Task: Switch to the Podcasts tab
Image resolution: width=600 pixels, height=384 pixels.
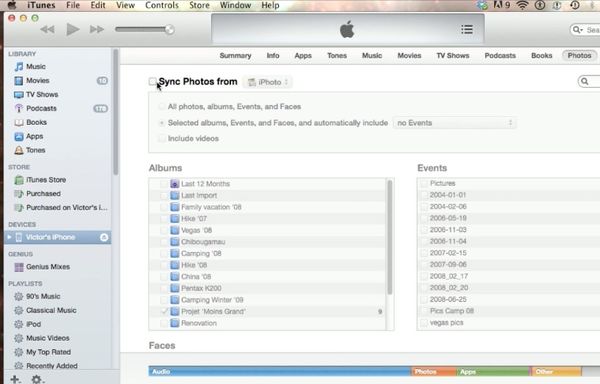Action: point(500,55)
